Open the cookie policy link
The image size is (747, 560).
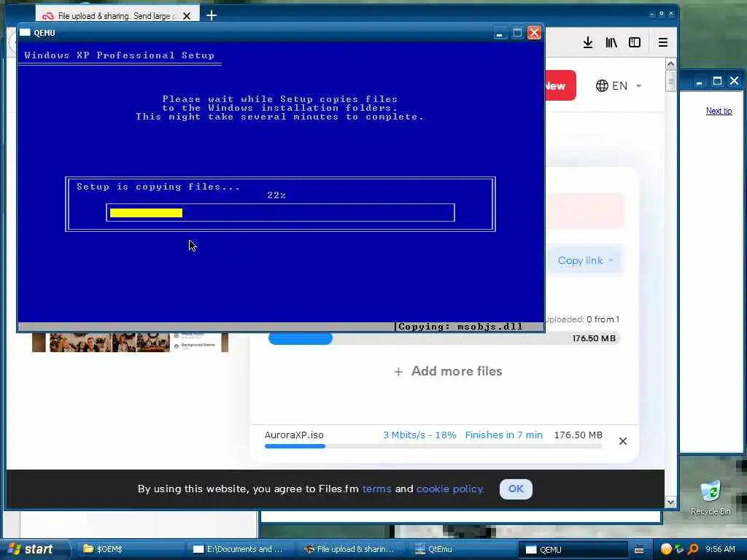449,489
